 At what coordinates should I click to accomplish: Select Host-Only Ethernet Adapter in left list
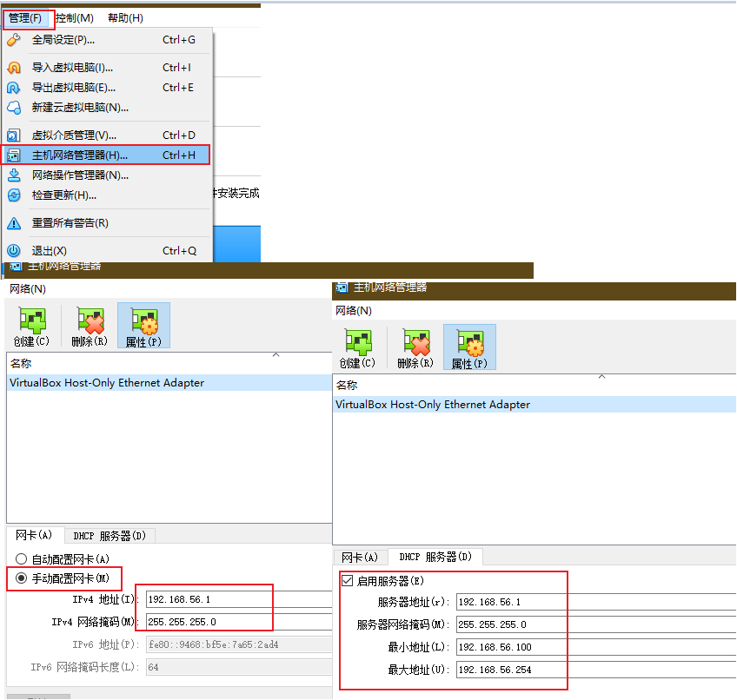click(x=169, y=383)
